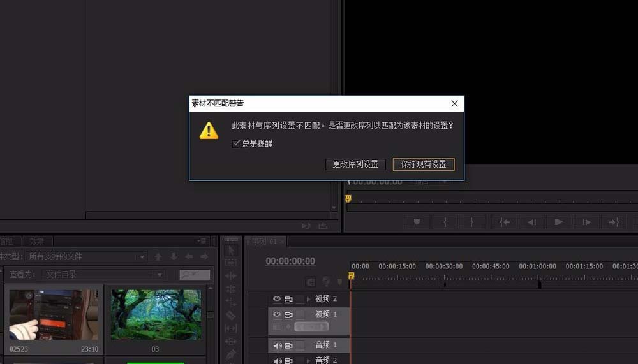Select the Ripple Edit tool
The height and width of the screenshot is (364, 638).
(x=231, y=276)
